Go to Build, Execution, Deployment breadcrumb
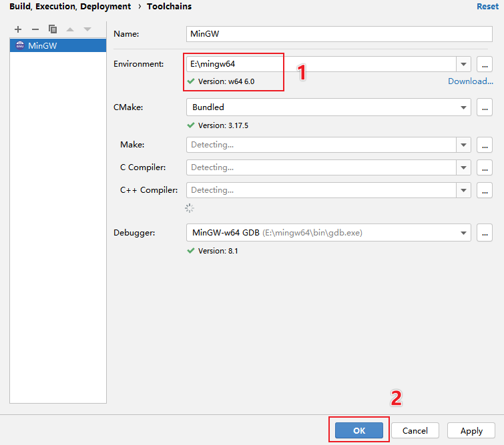Screen dimensions: 504x445 click(70, 7)
